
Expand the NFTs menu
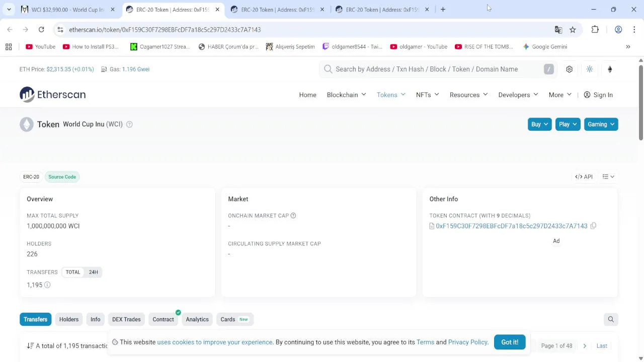427,95
